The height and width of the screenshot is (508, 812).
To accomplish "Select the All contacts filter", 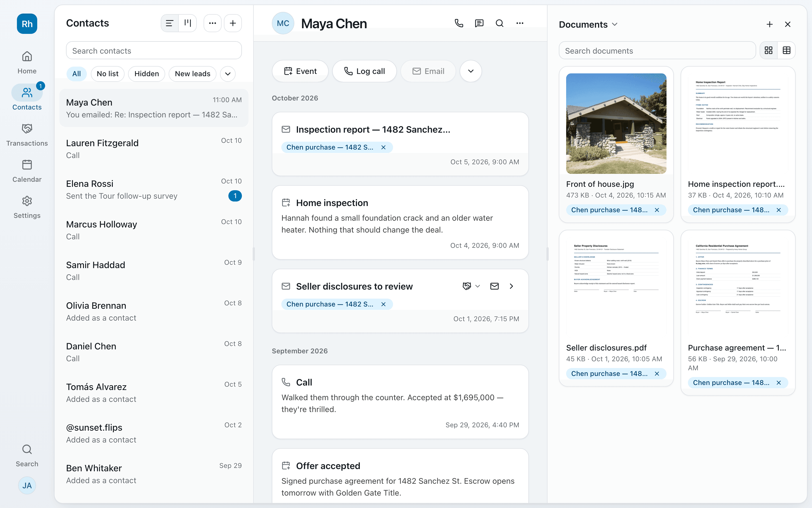I will [x=76, y=74].
